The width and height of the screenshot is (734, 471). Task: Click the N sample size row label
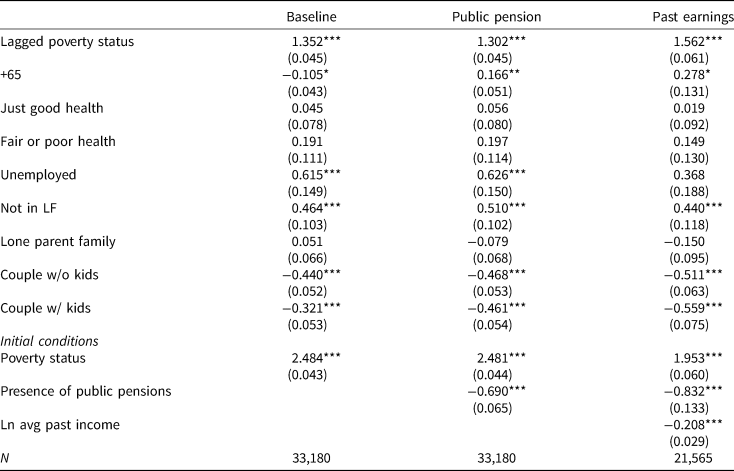click(x=7, y=457)
